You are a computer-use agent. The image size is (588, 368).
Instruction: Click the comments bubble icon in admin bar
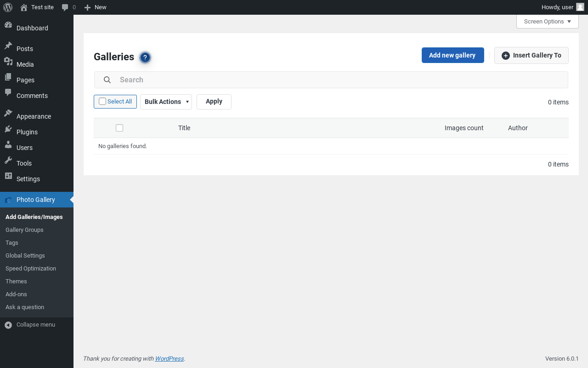pyautogui.click(x=65, y=7)
